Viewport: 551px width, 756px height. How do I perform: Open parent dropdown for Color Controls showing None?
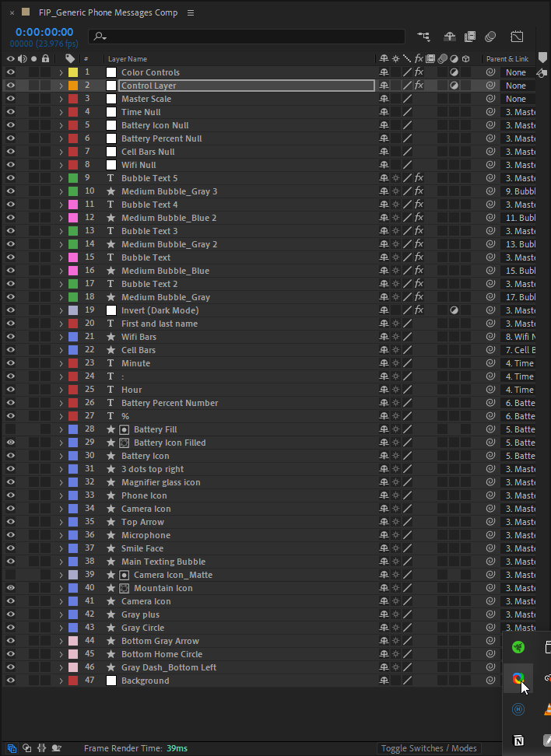tap(518, 72)
